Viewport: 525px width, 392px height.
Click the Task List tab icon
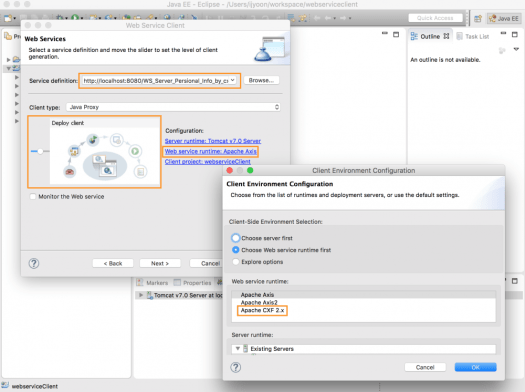(460, 36)
